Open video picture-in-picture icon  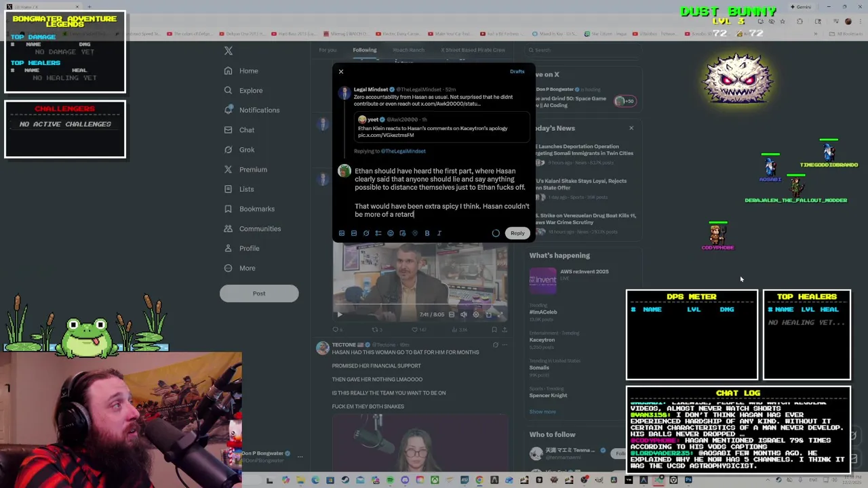point(488,314)
